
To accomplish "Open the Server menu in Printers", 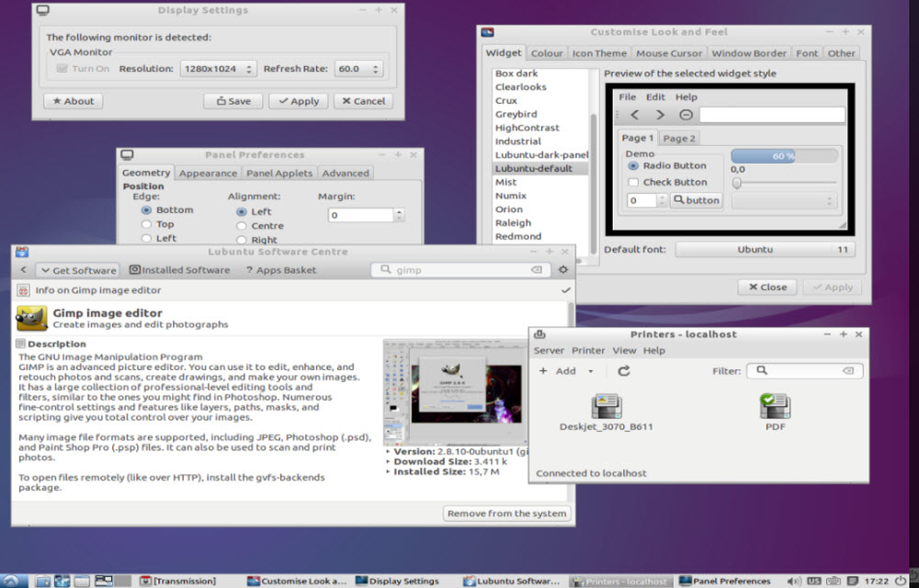I will 549,350.
